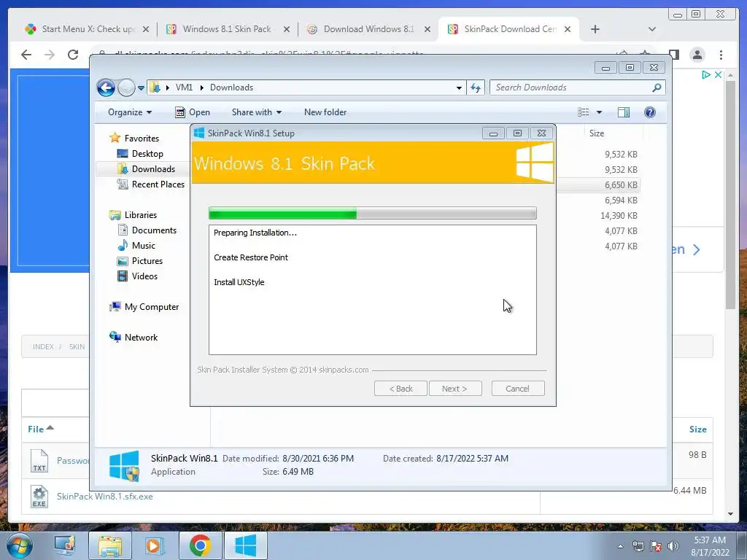Open the Share with menu

tap(256, 112)
